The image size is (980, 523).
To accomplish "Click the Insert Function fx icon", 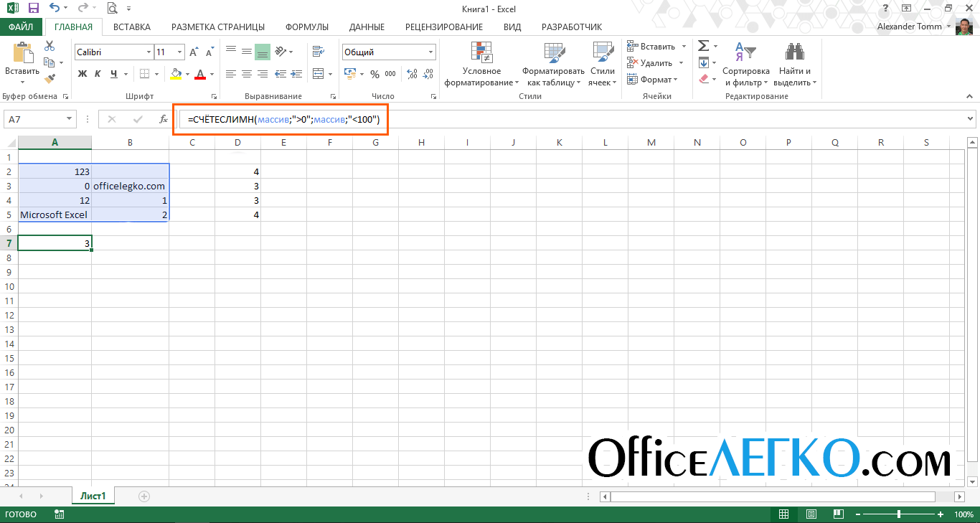I will [x=164, y=119].
